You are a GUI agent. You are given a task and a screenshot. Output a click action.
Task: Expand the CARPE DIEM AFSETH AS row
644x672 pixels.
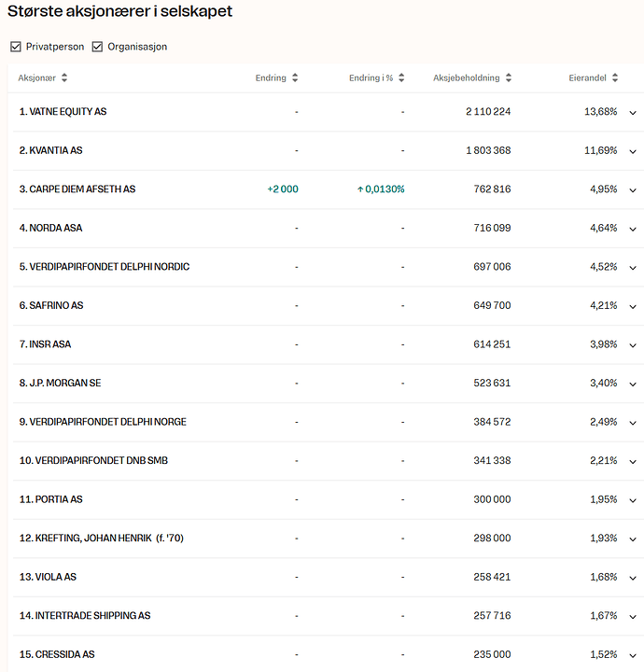[633, 190]
